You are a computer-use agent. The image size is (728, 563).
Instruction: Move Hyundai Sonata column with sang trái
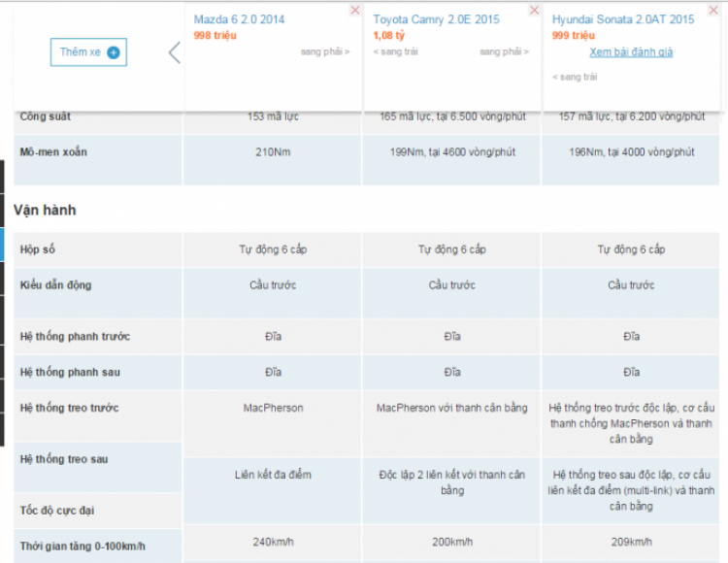[x=575, y=77]
